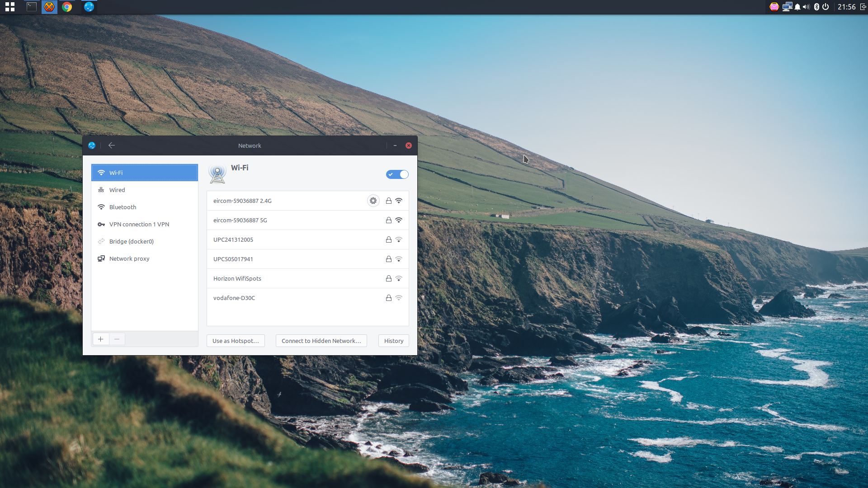Click the lock icon for UPC505017941
Screen dimensions: 868x488
pyautogui.click(x=388, y=259)
